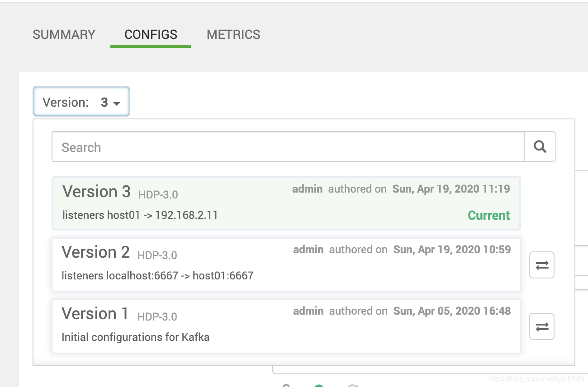Select the Version 1 config card
This screenshot has width=588, height=387.
coord(286,326)
